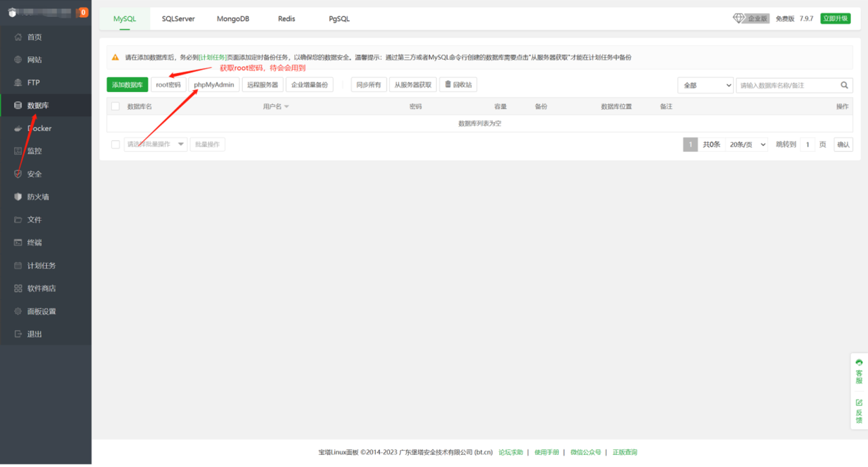This screenshot has width=868, height=467.
Task: Click the 从服务器获取 button
Action: [x=413, y=85]
